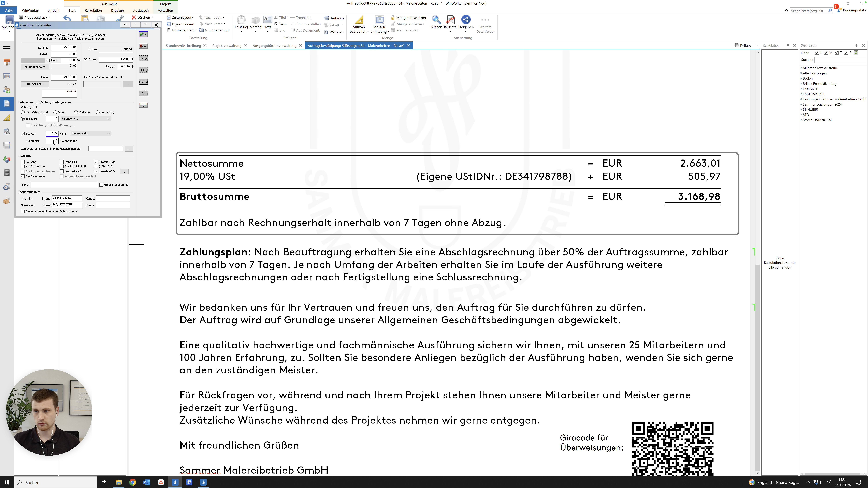Viewport: 868px width, 488px height.
Task: Enable the Pauschal checkbox
Action: click(x=23, y=162)
